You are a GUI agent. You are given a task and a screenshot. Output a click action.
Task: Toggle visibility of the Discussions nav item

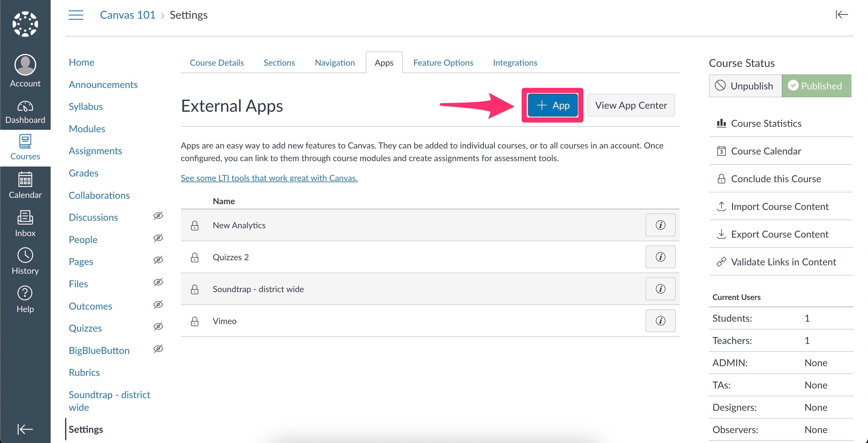158,216
